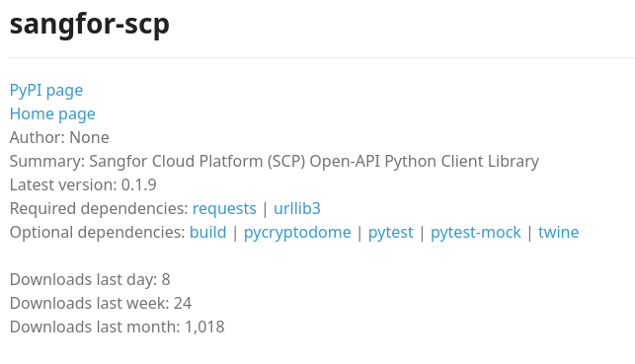The image size is (635, 364).
Task: Click the sangfor-scp page heading
Action: 90,25
